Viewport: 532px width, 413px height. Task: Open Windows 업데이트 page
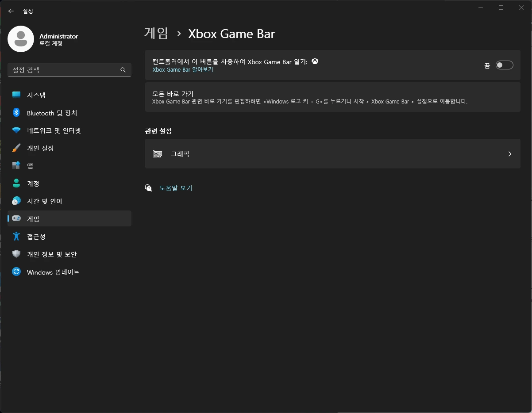point(69,272)
